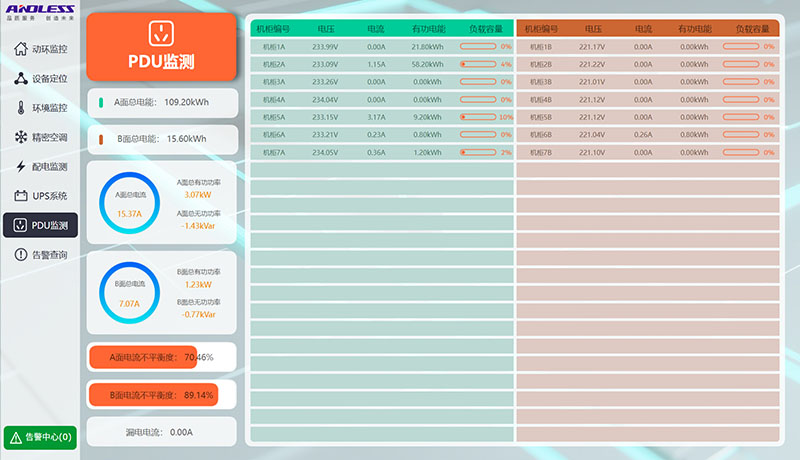Click the home icon beside 动环监控
800x460 pixels.
(x=21, y=49)
